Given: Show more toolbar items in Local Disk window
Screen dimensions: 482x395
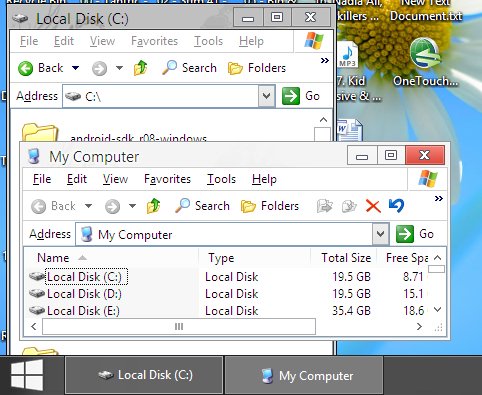Looking at the screenshot, I should point(325,61).
